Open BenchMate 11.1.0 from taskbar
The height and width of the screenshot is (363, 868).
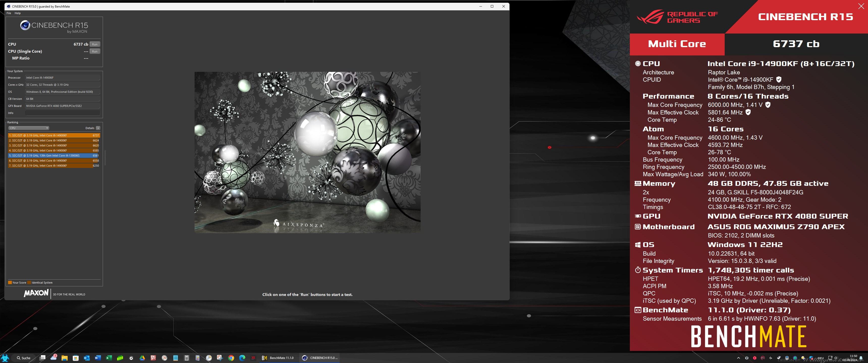(278, 358)
